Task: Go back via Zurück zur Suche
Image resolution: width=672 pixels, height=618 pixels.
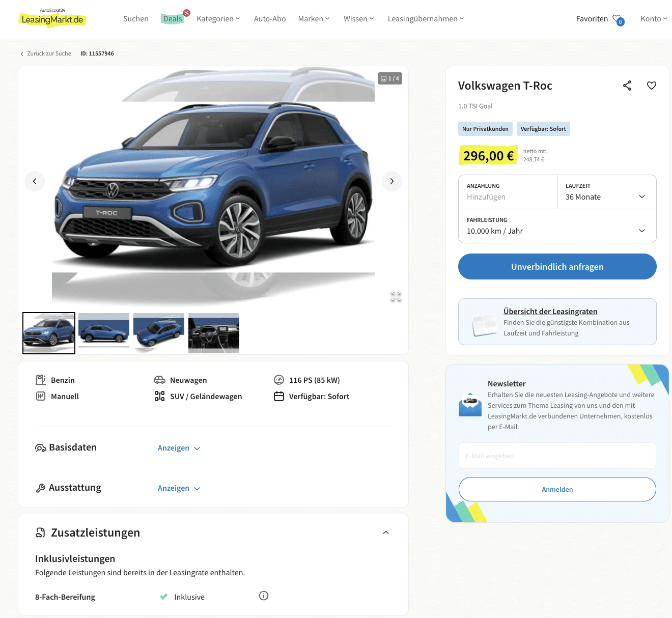Action: coord(46,53)
